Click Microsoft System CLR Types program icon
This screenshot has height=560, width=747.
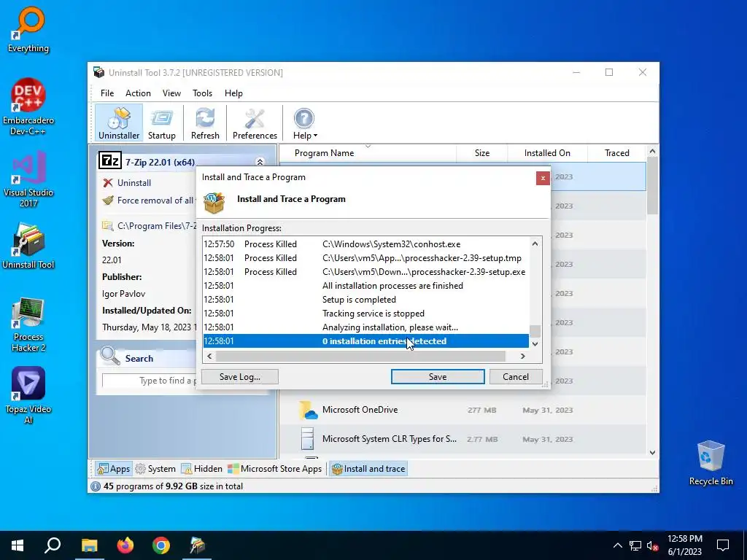pos(308,439)
